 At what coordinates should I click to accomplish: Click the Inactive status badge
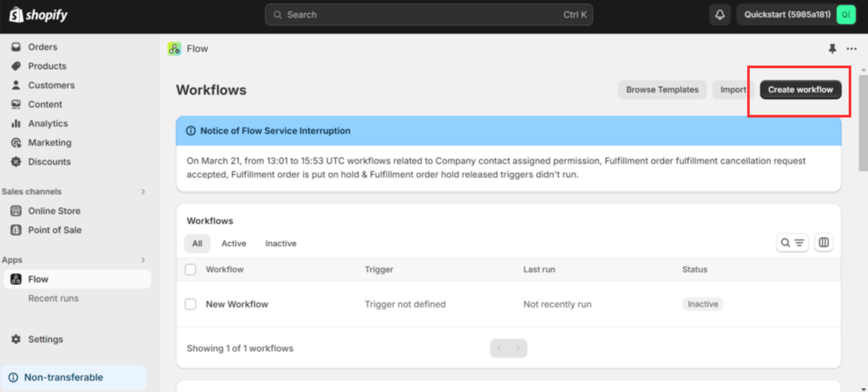(703, 304)
